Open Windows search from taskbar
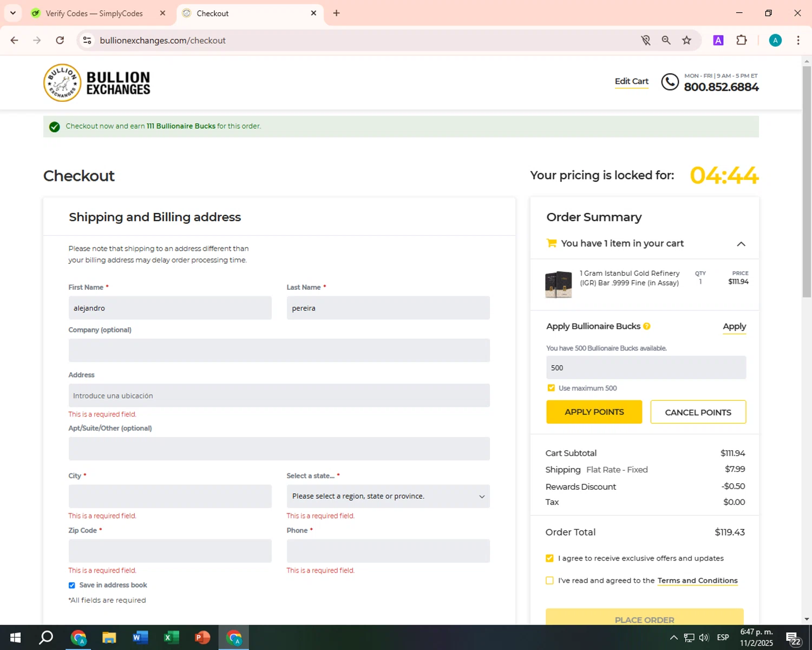Viewport: 812px width, 650px height. tap(46, 638)
